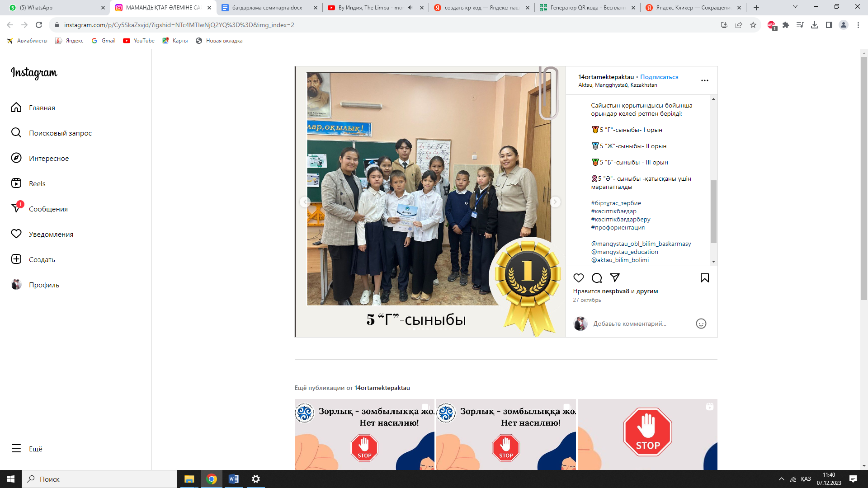Click Подписаться follow link

click(659, 77)
